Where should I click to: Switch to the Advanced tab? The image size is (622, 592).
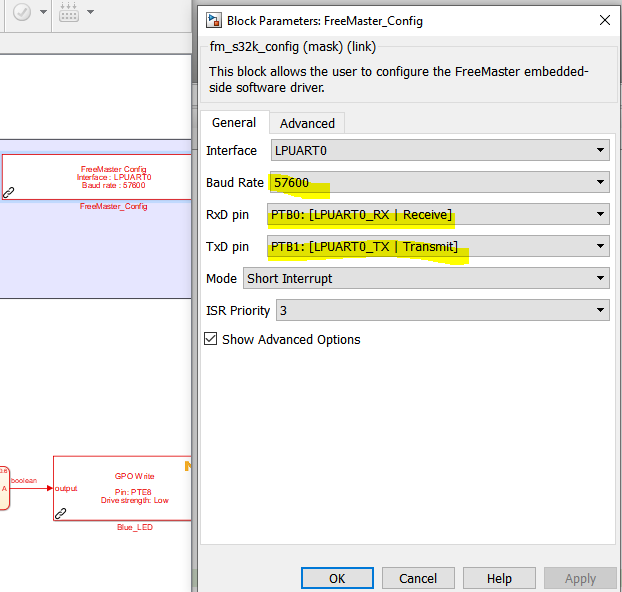point(307,123)
